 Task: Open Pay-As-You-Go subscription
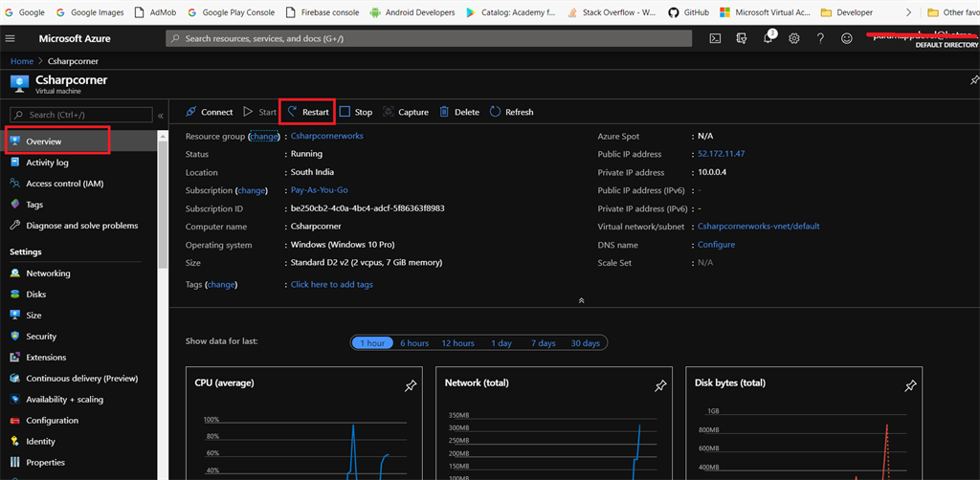click(320, 189)
